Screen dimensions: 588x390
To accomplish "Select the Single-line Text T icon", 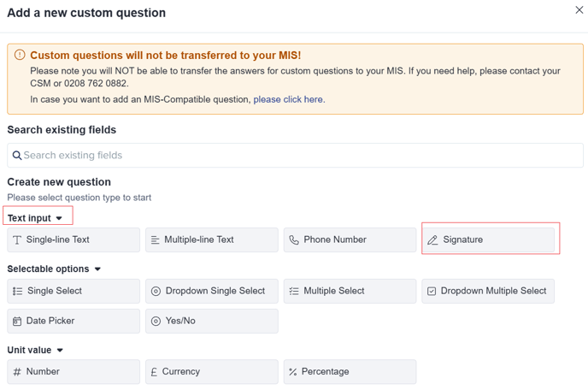I will tap(17, 239).
